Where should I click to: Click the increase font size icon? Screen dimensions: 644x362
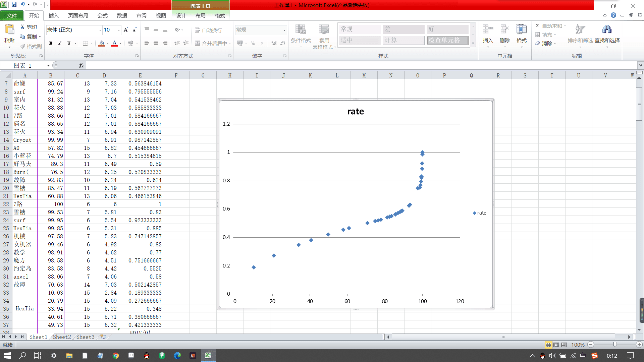[126, 30]
